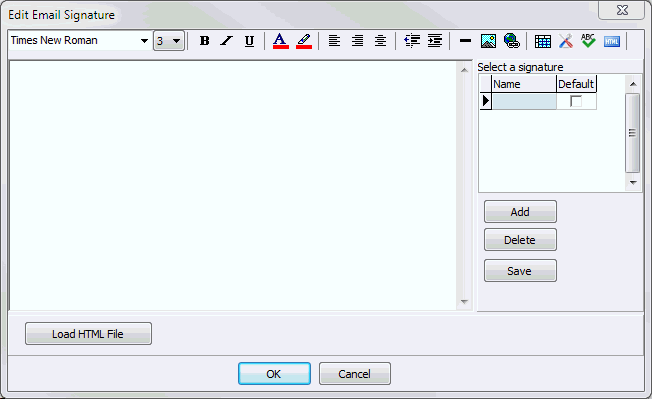Increase the paragraph indent
652x399 pixels.
[435, 41]
